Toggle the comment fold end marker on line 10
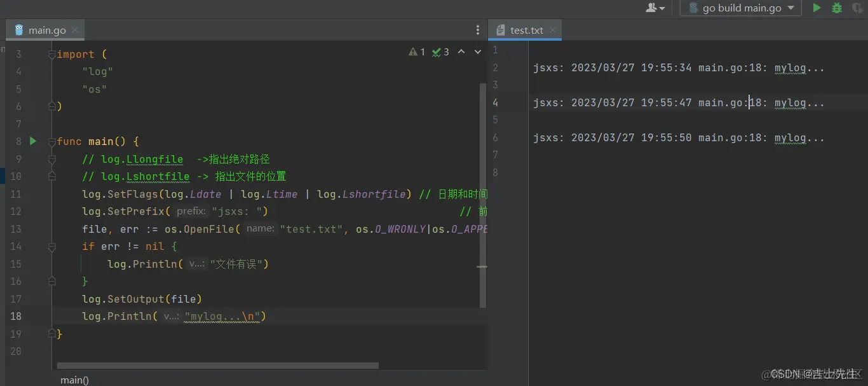868x386 pixels. point(52,177)
